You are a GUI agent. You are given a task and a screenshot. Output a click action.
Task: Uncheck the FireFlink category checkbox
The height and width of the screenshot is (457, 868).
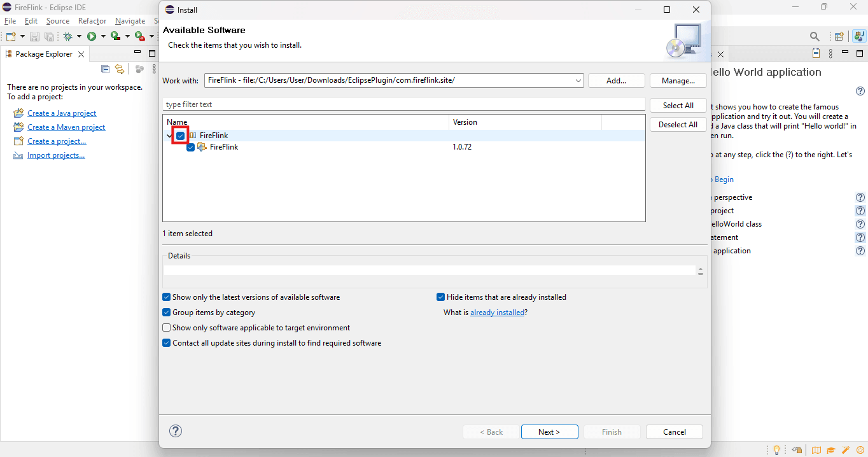point(181,136)
